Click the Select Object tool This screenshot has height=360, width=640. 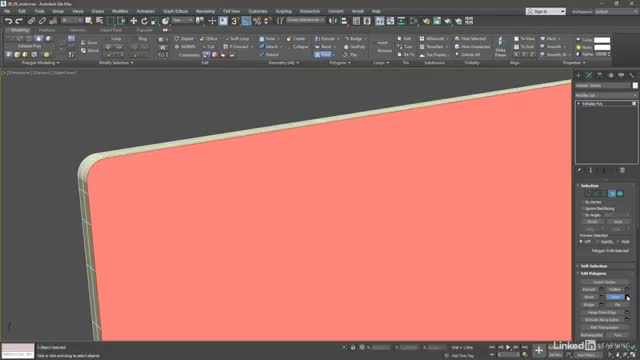coord(89,21)
